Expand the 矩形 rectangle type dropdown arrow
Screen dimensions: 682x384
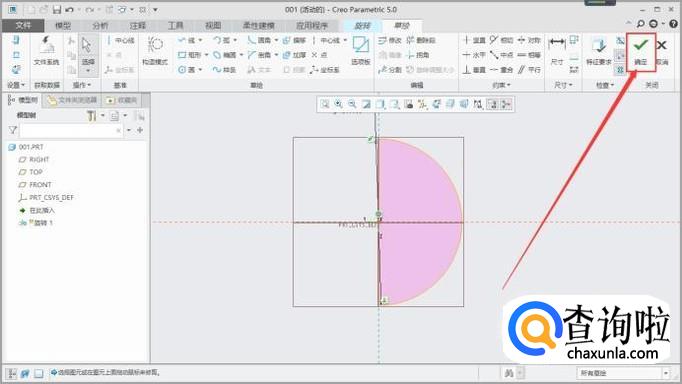[x=206, y=55]
